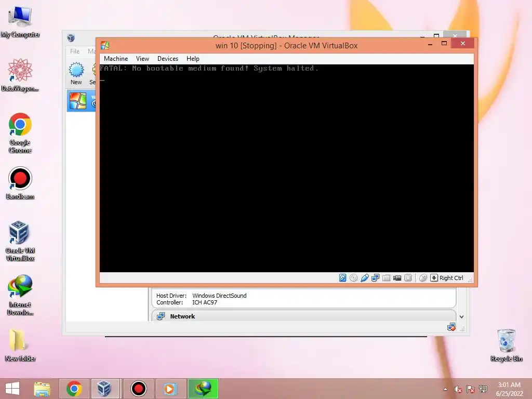
Task: Open the View menu in VM window
Action: pos(142,59)
